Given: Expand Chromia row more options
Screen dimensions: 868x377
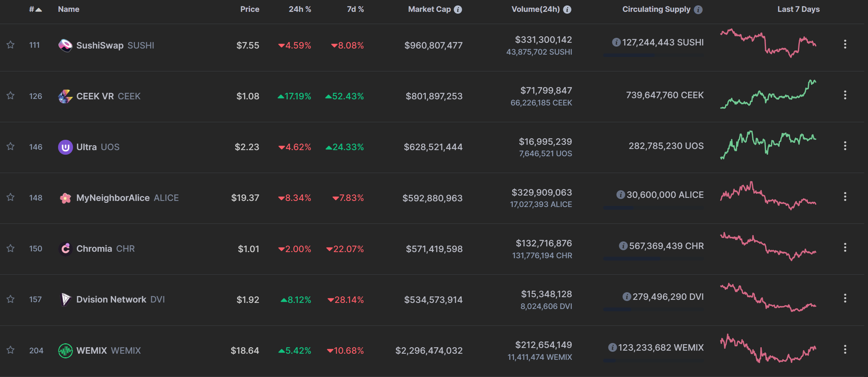Looking at the screenshot, I should pyautogui.click(x=845, y=248).
